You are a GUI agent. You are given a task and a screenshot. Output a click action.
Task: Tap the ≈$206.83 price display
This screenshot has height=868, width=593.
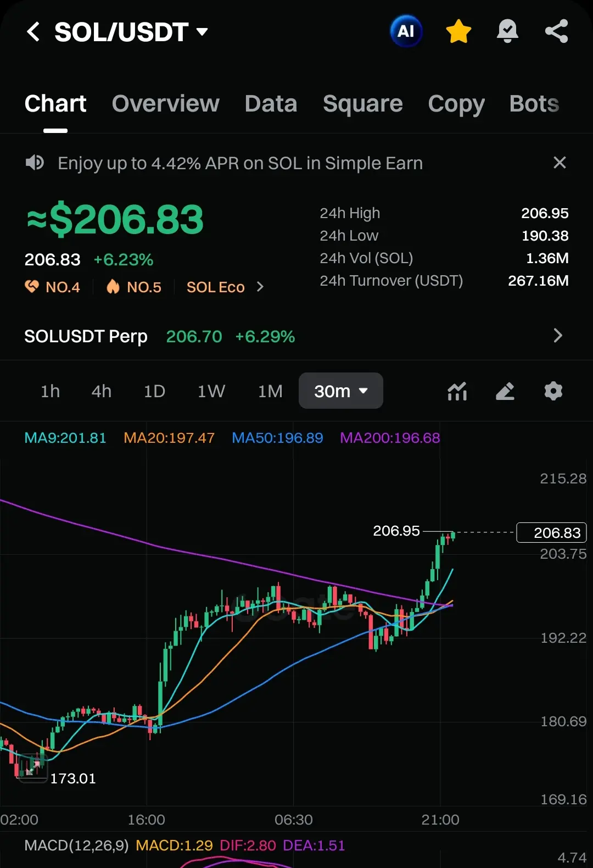coord(115,219)
